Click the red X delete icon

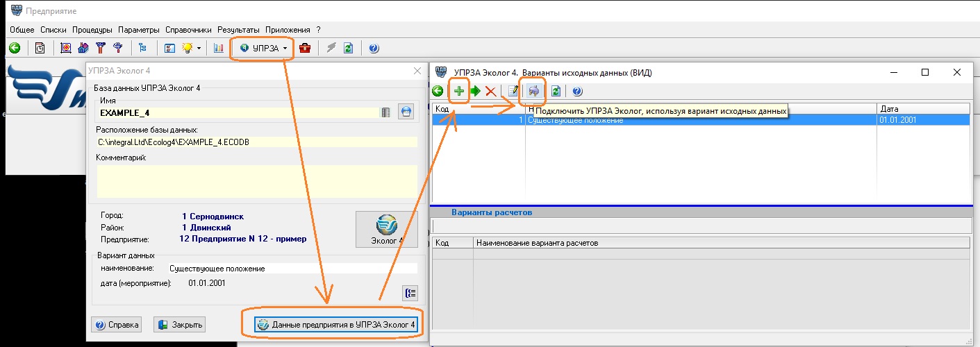(x=490, y=91)
